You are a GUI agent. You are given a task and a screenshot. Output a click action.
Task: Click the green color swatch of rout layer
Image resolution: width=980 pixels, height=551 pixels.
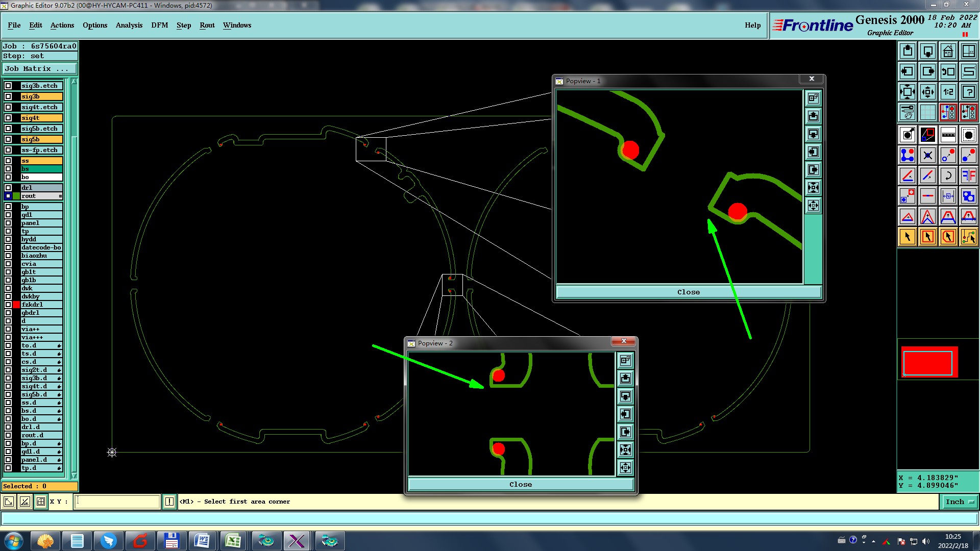(16, 196)
